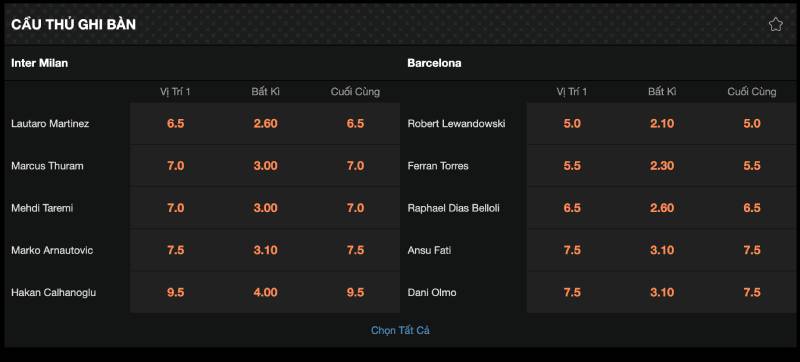The image size is (800, 362).
Task: Select Robert Lewandowski Vị Trí 1 odds 5.0
Action: point(572,124)
